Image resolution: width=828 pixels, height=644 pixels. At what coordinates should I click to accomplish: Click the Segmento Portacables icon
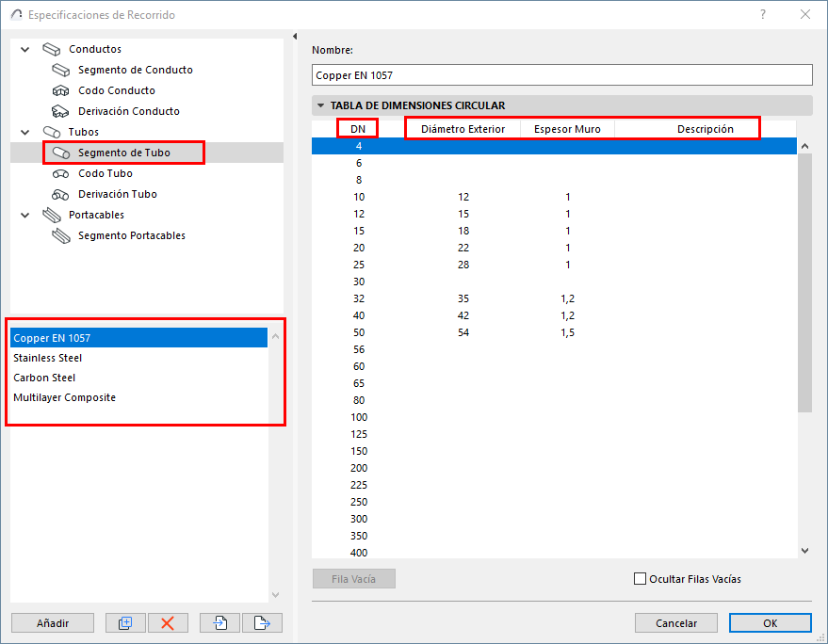point(60,235)
